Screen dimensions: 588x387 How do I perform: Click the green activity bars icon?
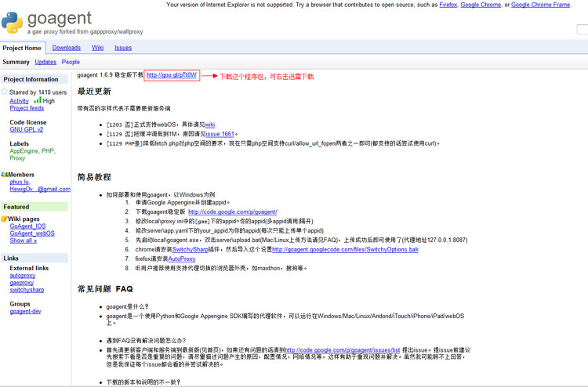[x=38, y=100]
